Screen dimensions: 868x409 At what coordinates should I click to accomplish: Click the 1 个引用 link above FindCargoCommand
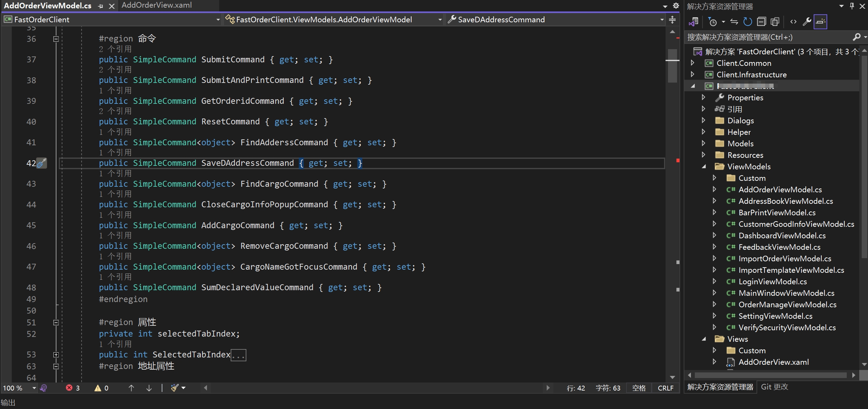[x=115, y=173]
